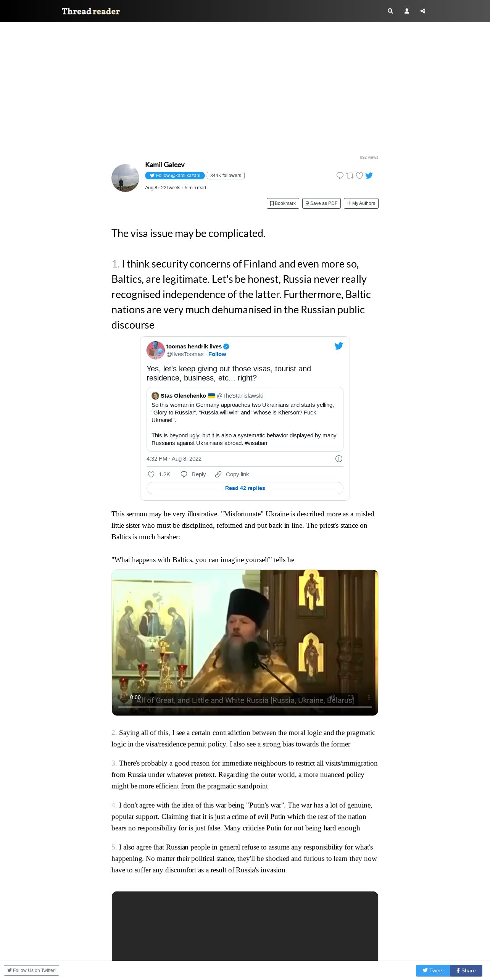
Task: Click the retweet icon beside the heart
Action: pyautogui.click(x=350, y=176)
